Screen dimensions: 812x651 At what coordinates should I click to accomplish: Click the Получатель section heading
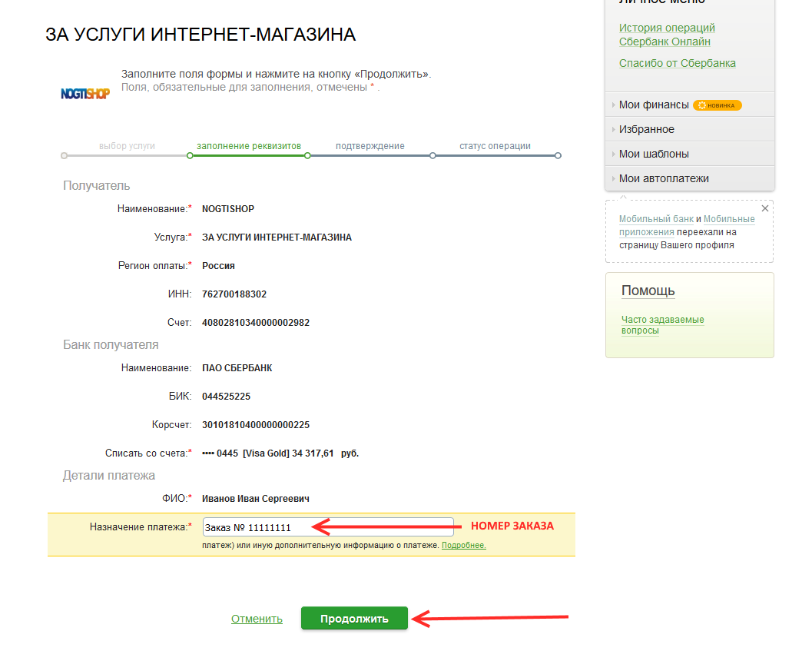[x=96, y=185]
